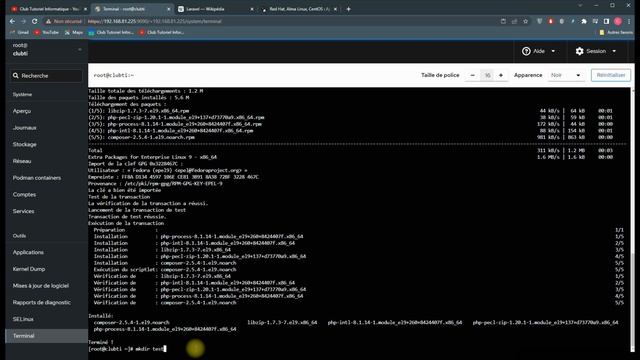
Task: Open the Maps bookmark
Action: (x=73, y=32)
